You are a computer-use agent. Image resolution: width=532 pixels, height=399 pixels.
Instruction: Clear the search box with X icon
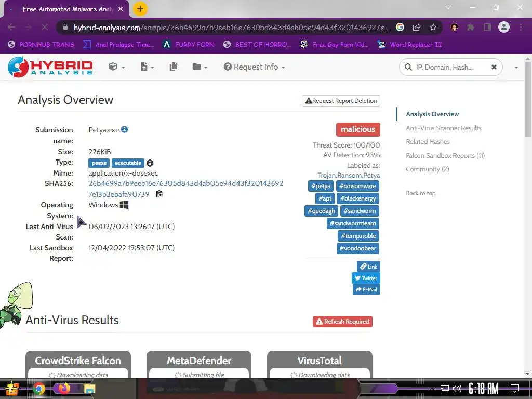pos(494,67)
